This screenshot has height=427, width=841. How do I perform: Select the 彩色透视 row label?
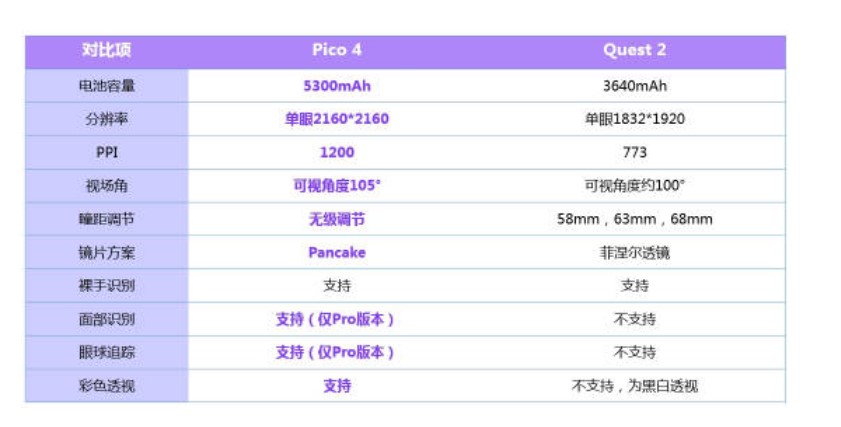(106, 386)
